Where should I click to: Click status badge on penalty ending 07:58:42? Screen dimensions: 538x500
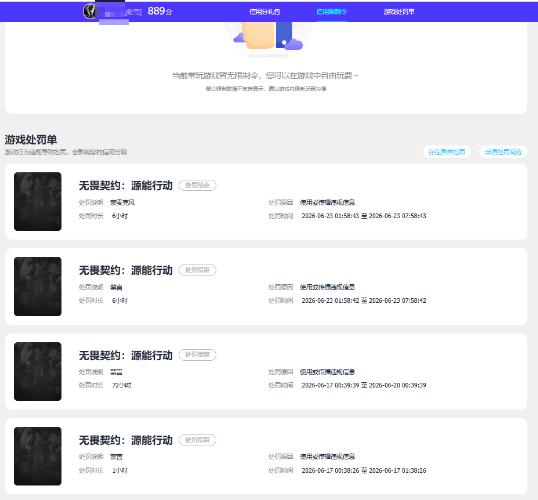coord(197,270)
